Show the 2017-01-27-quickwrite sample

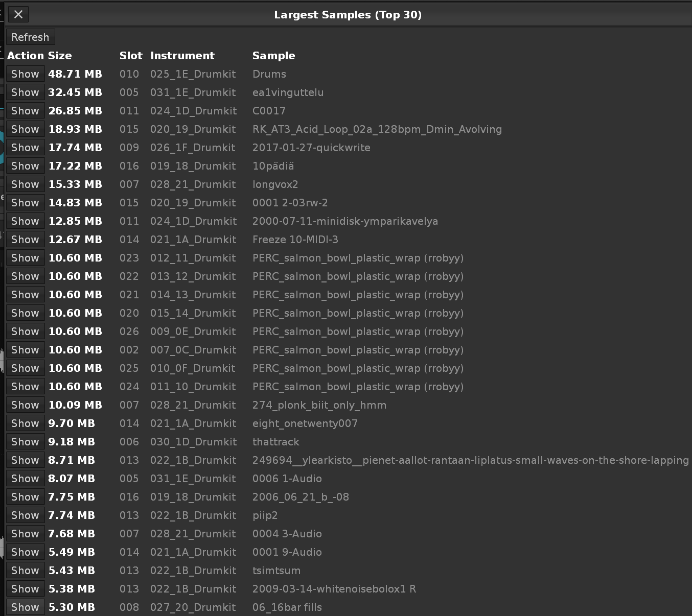click(x=25, y=148)
